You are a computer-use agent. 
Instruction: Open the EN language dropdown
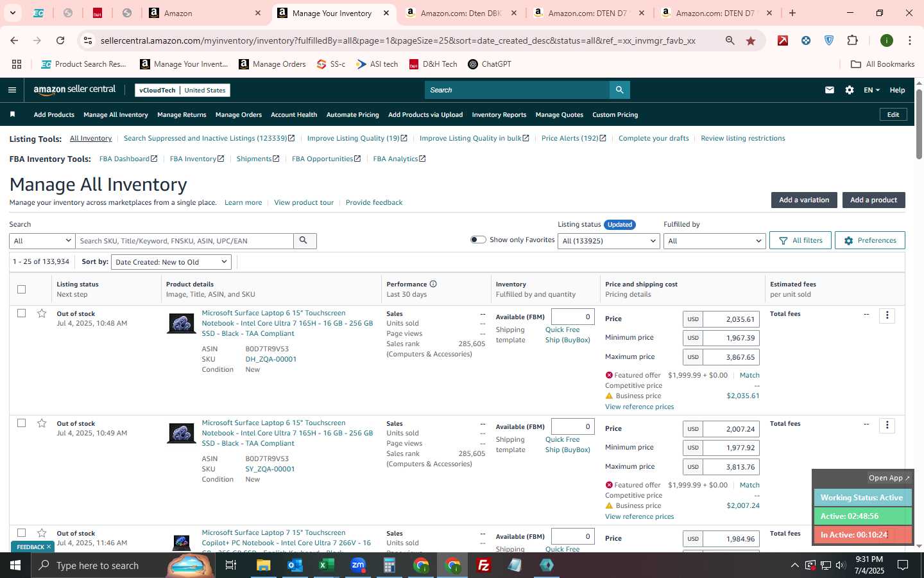[871, 90]
